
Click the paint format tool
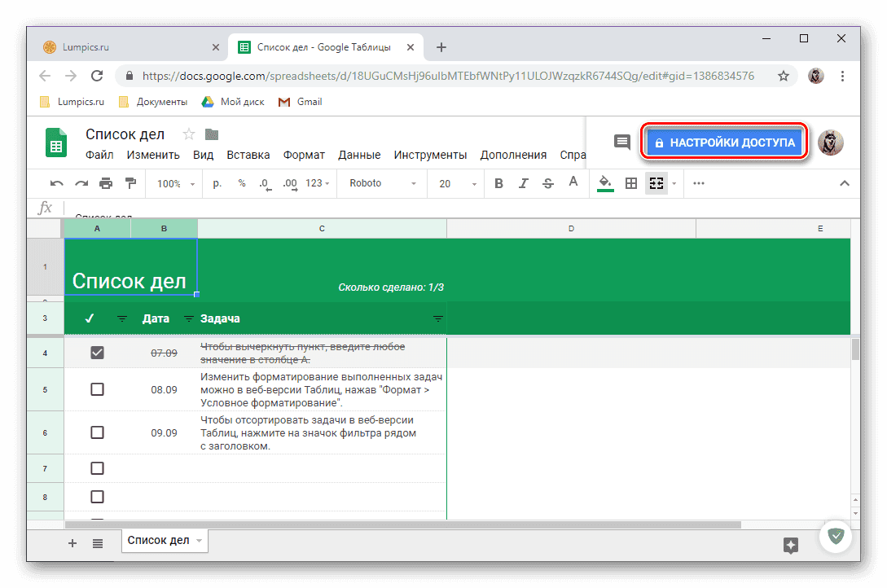click(131, 183)
